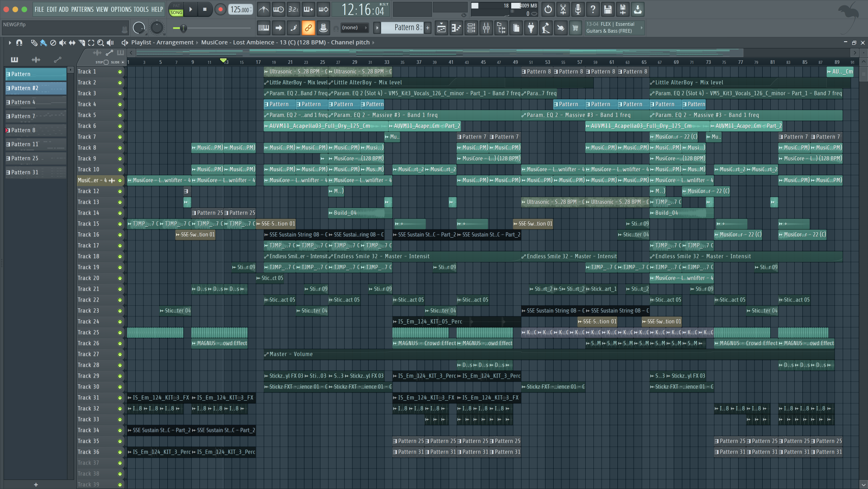The image size is (868, 489).
Task: Open the OPTIONS menu
Action: click(x=121, y=10)
